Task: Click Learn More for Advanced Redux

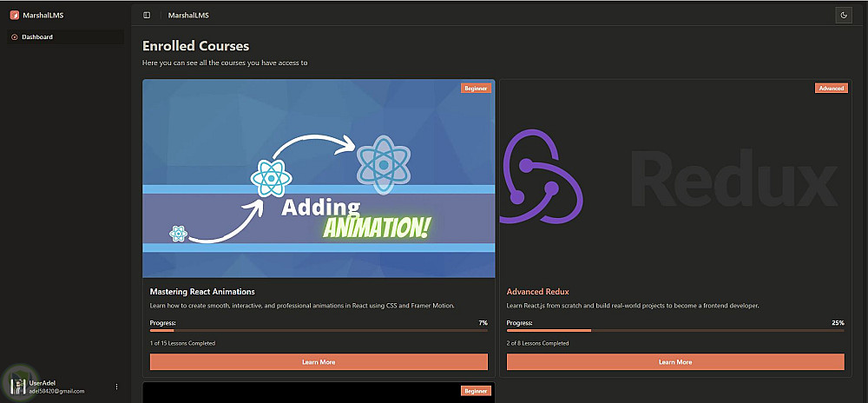Action: coord(675,362)
